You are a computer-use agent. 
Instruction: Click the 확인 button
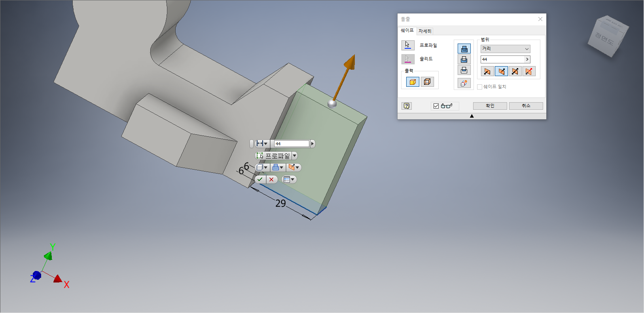click(x=490, y=106)
